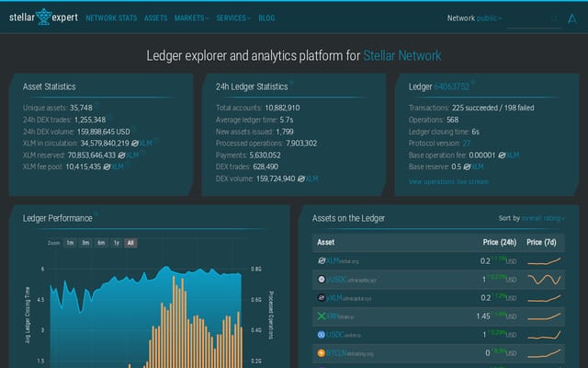Image resolution: width=588 pixels, height=368 pixels.
Task: Open the BTCLN asset link
Action: coord(350,353)
